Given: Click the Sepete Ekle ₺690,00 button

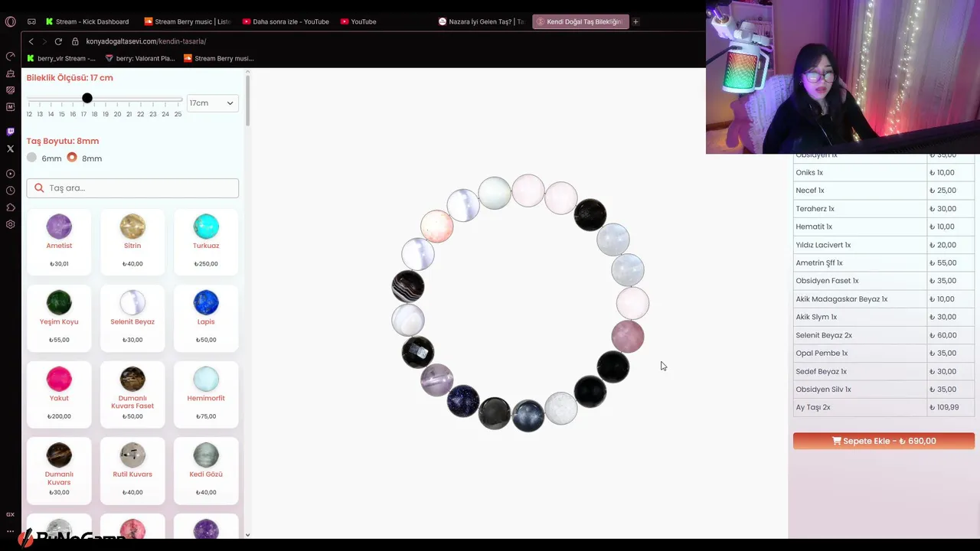Looking at the screenshot, I should 884,441.
